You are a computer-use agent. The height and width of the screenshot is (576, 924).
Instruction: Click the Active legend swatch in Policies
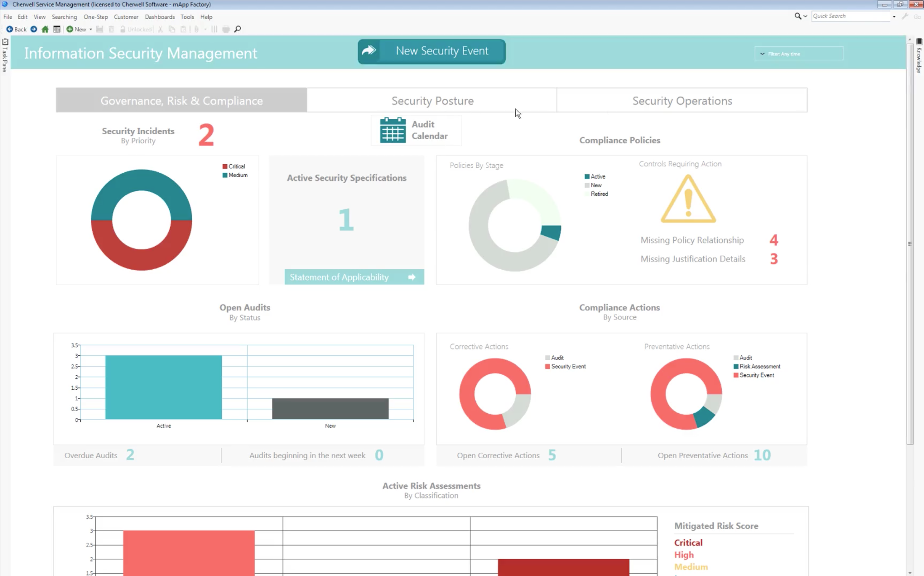pos(587,176)
